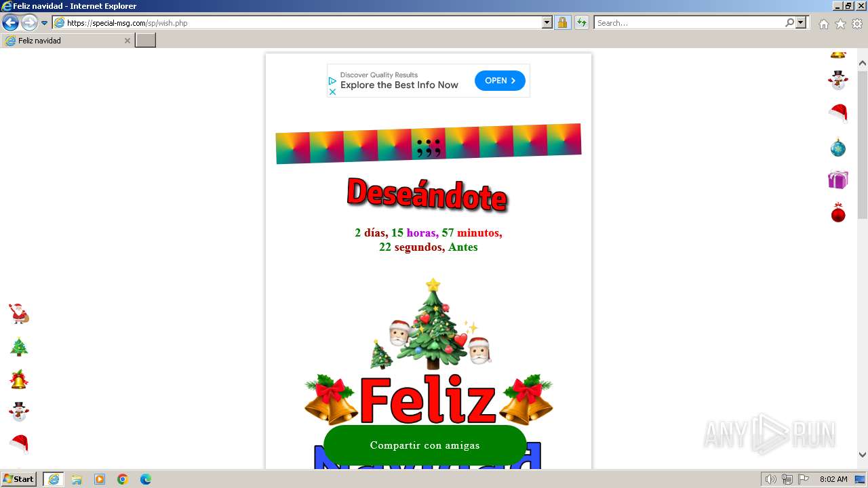Click the red ornament ball icon

[x=838, y=213]
